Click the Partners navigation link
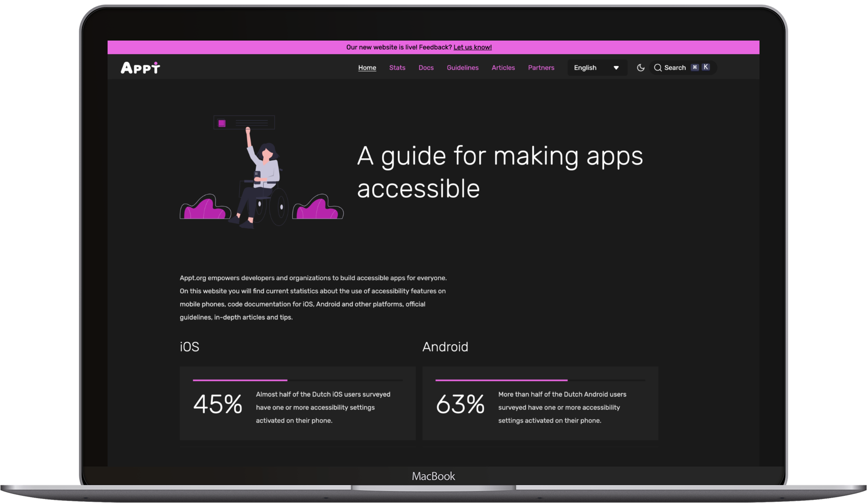This screenshot has width=868, height=504. tap(541, 67)
